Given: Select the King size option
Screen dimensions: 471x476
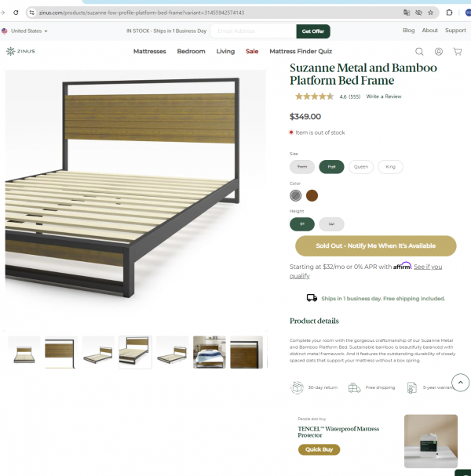Looking at the screenshot, I should (390, 167).
